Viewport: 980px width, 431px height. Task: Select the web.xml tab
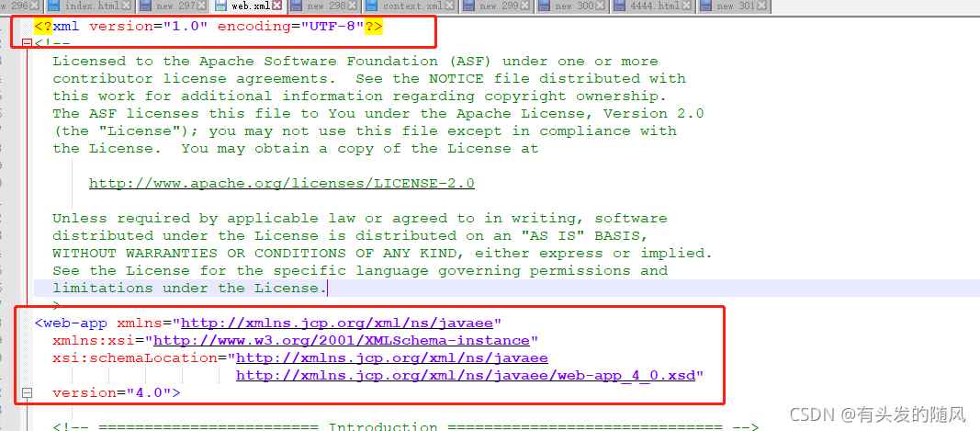[248, 6]
